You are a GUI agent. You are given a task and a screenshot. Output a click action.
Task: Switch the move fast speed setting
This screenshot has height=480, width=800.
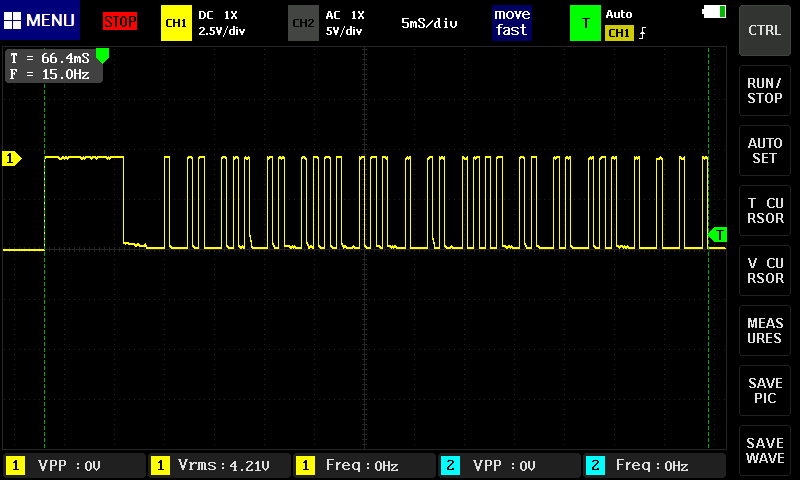tap(511, 22)
